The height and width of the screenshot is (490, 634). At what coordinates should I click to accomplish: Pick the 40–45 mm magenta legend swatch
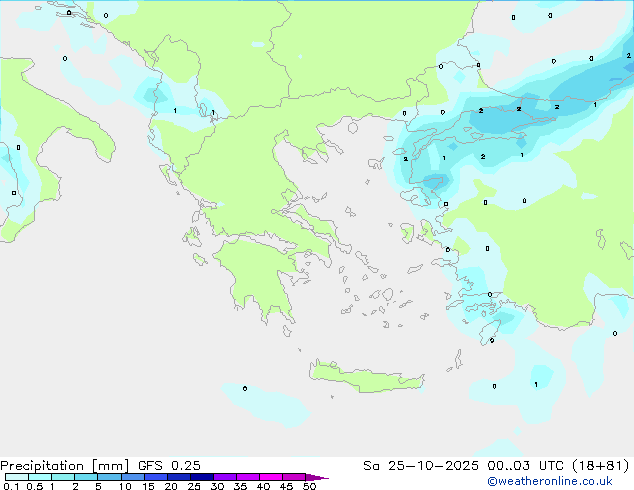[x=271, y=477]
